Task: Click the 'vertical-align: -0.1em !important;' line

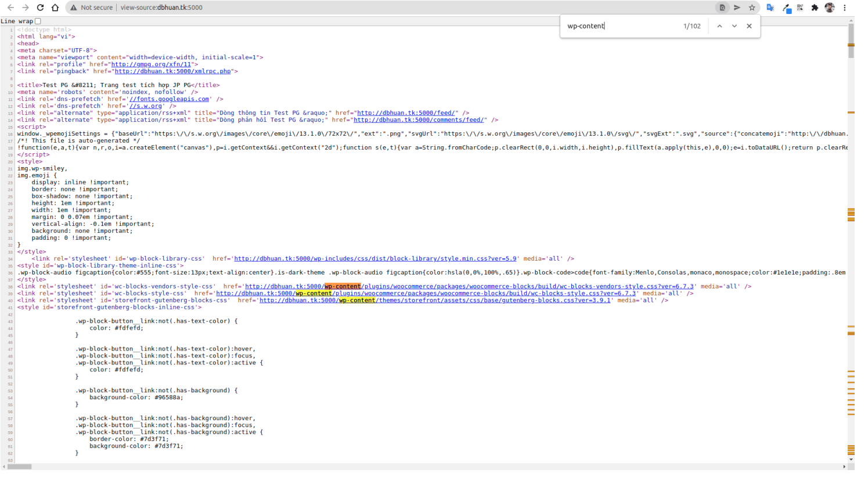Action: point(93,224)
